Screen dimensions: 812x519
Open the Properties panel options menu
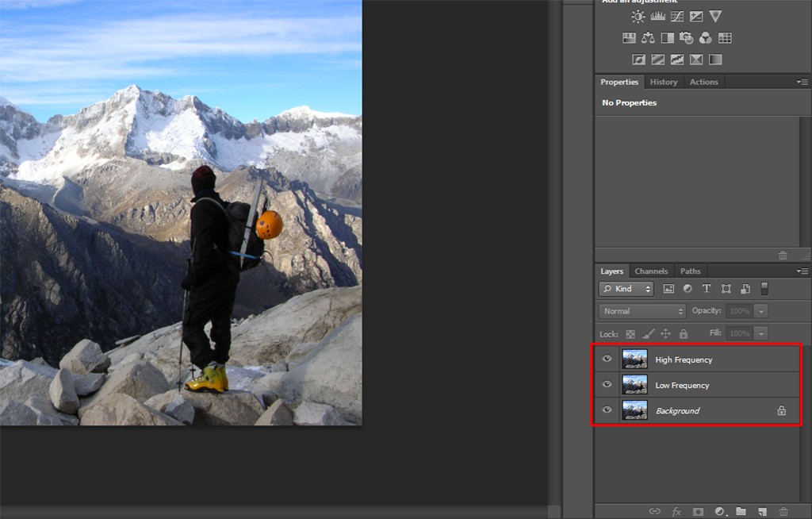pos(802,82)
